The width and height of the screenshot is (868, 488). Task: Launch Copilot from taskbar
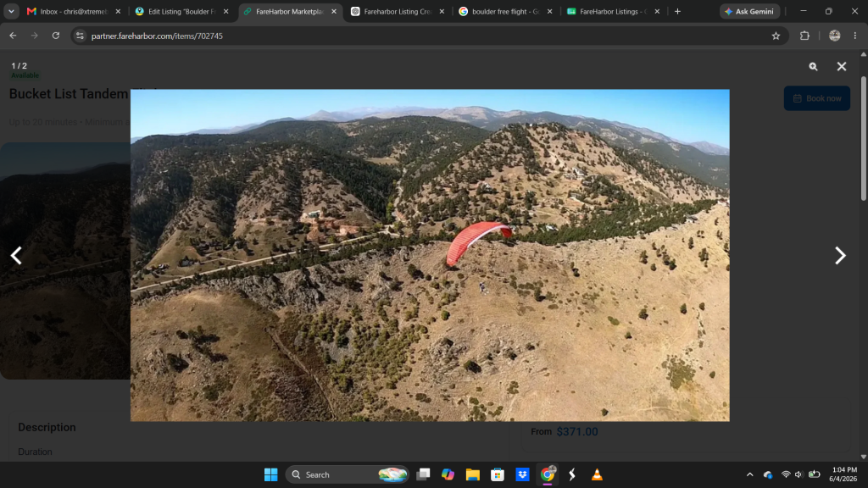448,474
